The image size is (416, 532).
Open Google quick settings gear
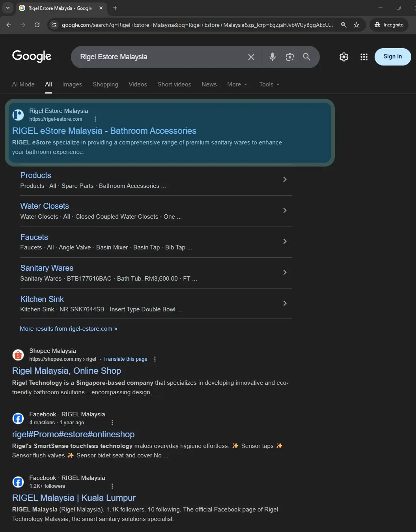pos(344,57)
